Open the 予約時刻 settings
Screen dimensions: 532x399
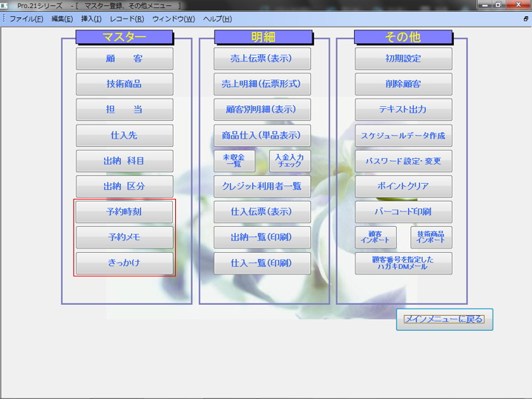[x=125, y=212]
